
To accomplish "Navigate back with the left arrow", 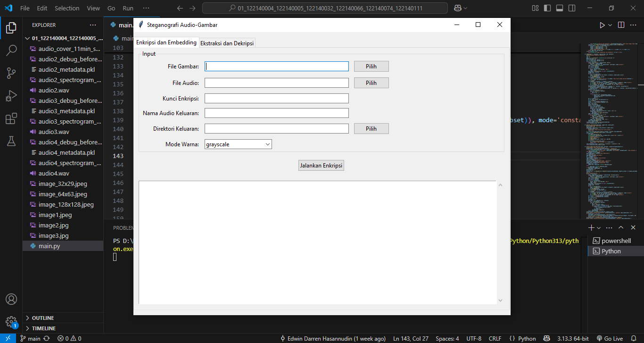I will pyautogui.click(x=180, y=8).
